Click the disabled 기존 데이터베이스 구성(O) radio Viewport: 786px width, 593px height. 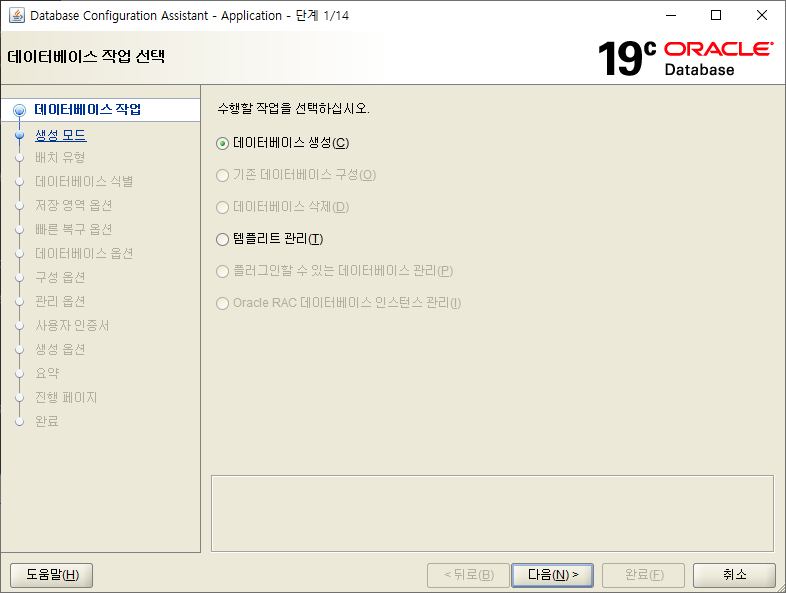[296, 175]
